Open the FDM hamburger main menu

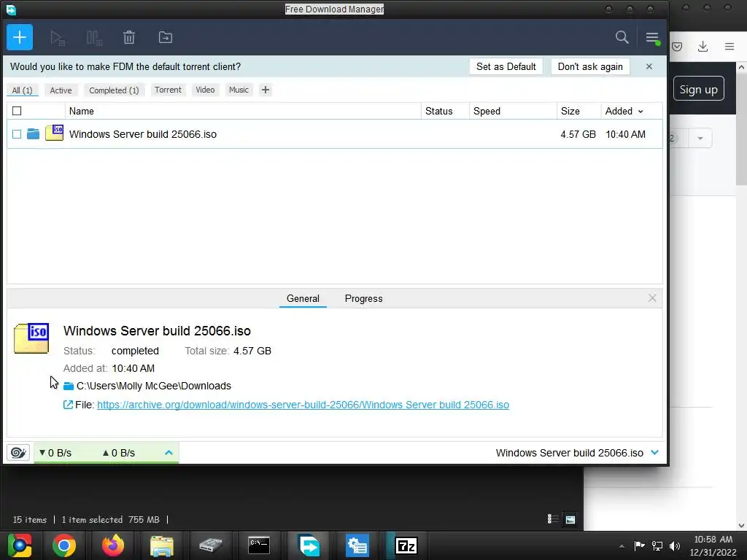(x=652, y=38)
